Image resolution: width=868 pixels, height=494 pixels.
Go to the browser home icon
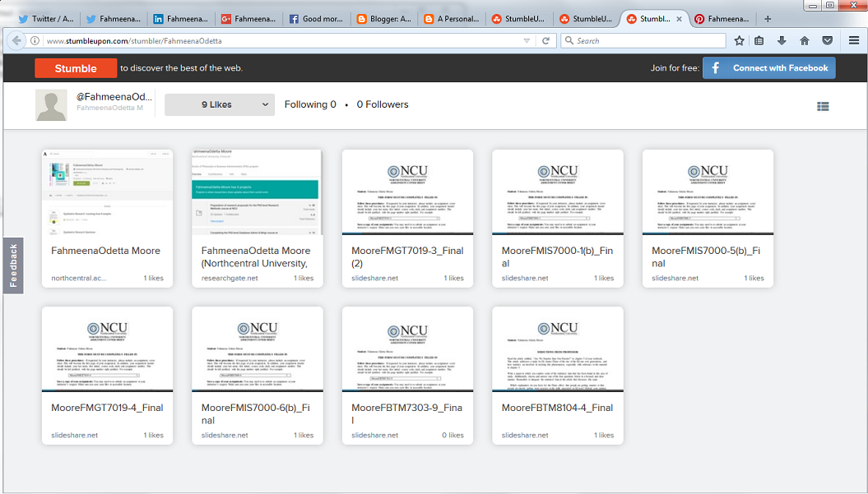805,40
